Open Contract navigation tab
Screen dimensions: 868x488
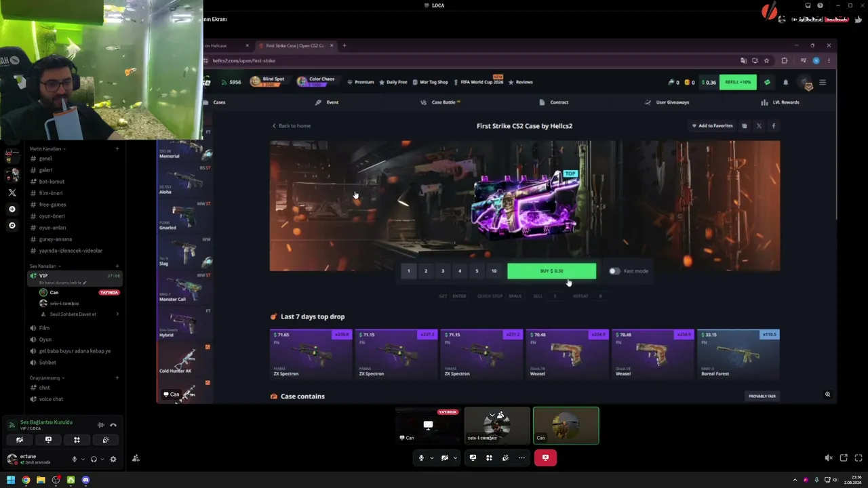(554, 102)
